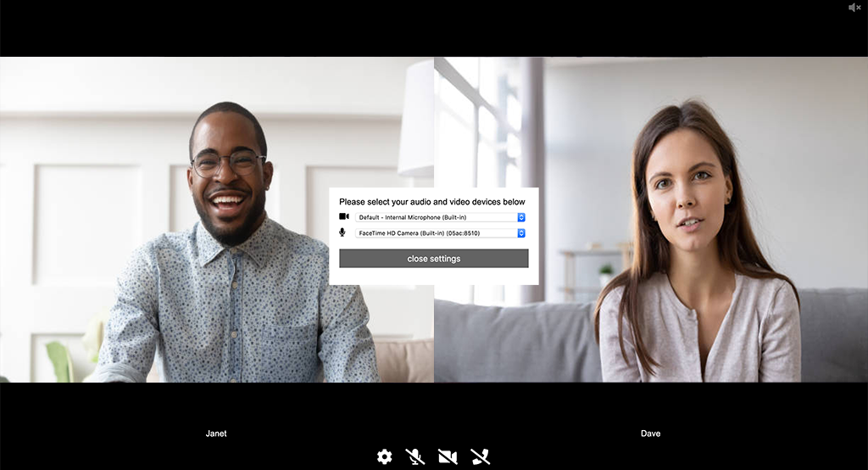Toggle the microphone mute icon
The height and width of the screenshot is (470, 868).
point(415,456)
